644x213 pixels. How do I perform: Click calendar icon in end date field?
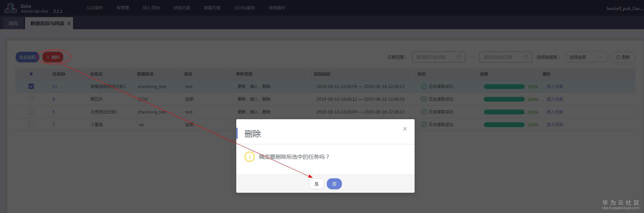point(526,57)
